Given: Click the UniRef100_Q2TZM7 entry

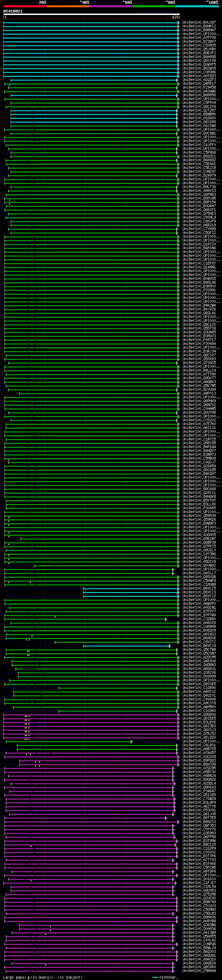Looking at the screenshot, I should 199,111.
